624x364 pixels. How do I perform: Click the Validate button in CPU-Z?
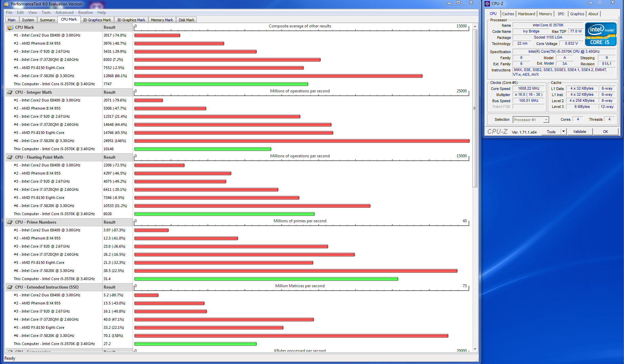[x=580, y=132]
